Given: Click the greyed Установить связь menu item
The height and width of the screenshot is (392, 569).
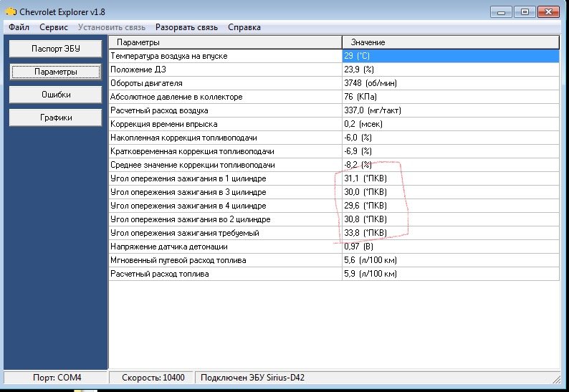Looking at the screenshot, I should tap(111, 27).
